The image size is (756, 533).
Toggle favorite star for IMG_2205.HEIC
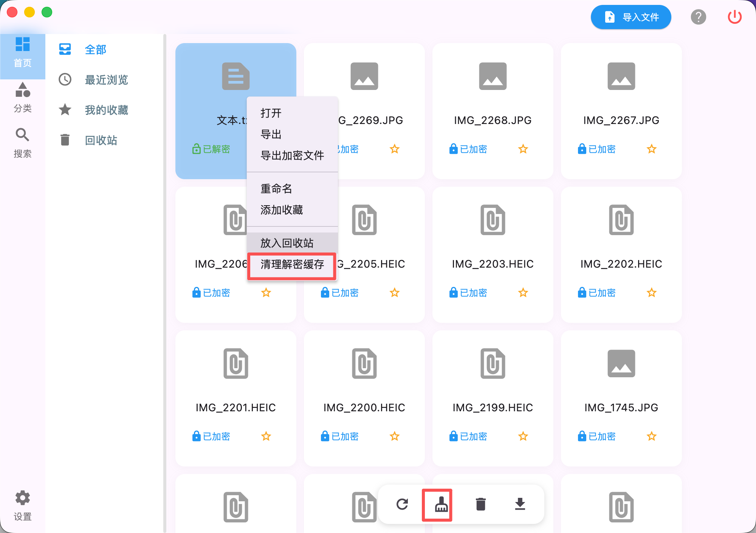(x=395, y=293)
